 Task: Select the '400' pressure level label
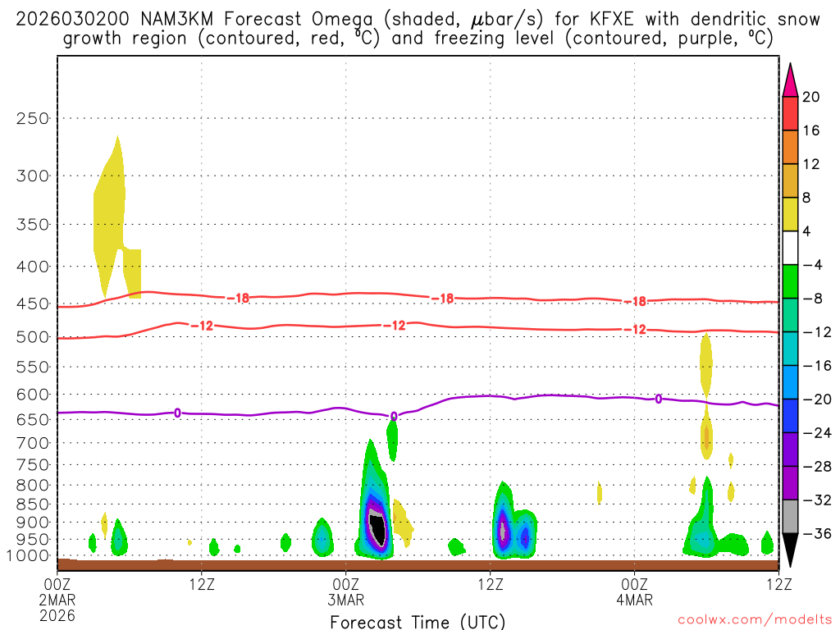tap(33, 267)
